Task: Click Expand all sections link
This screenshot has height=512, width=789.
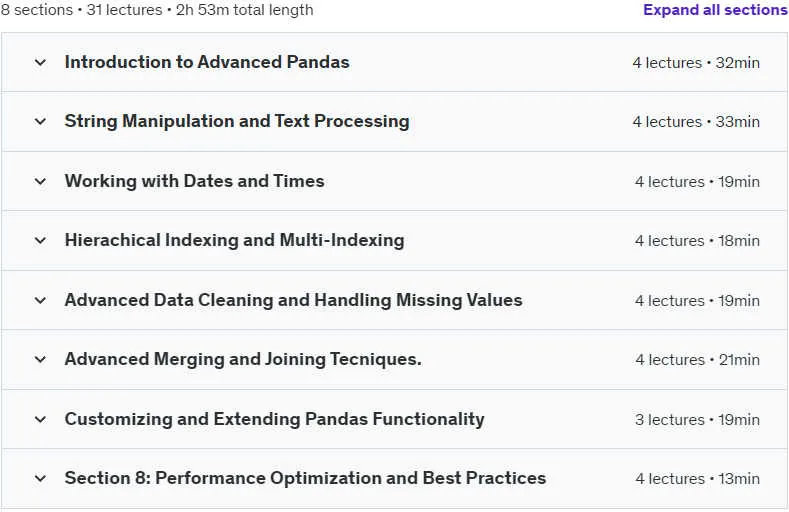Action: 716,10
